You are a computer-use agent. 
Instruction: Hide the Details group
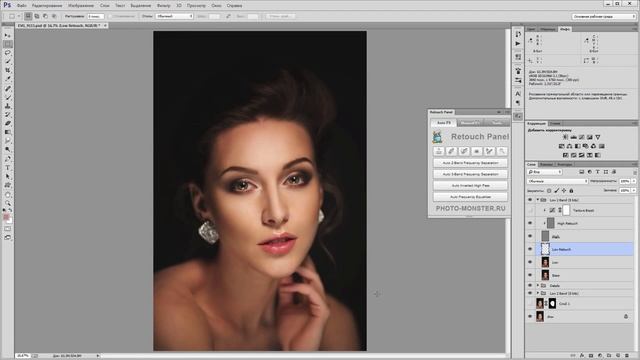pyautogui.click(x=530, y=285)
